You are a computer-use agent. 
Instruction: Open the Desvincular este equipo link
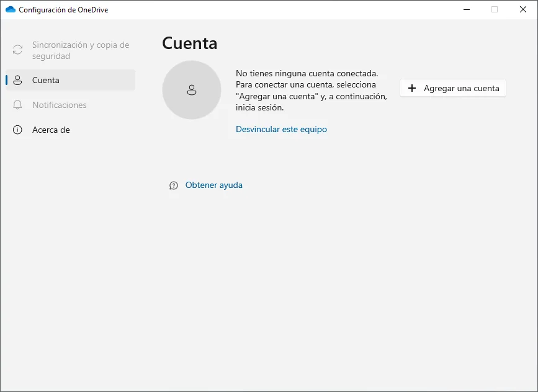(x=281, y=129)
